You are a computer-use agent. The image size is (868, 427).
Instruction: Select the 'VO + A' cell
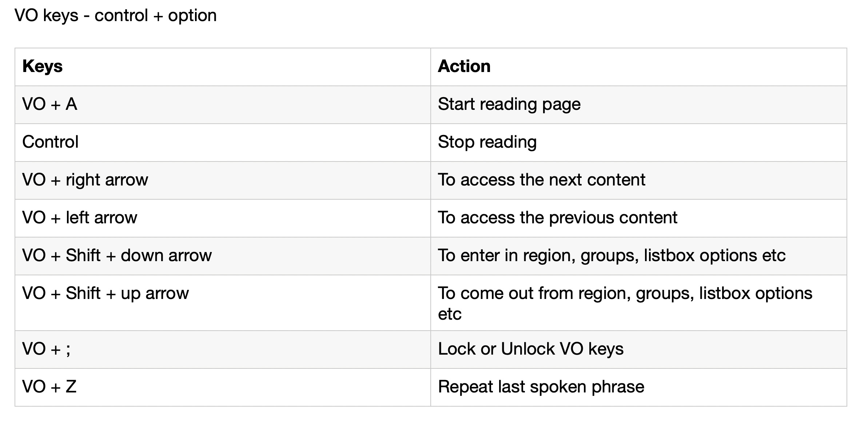click(50, 104)
